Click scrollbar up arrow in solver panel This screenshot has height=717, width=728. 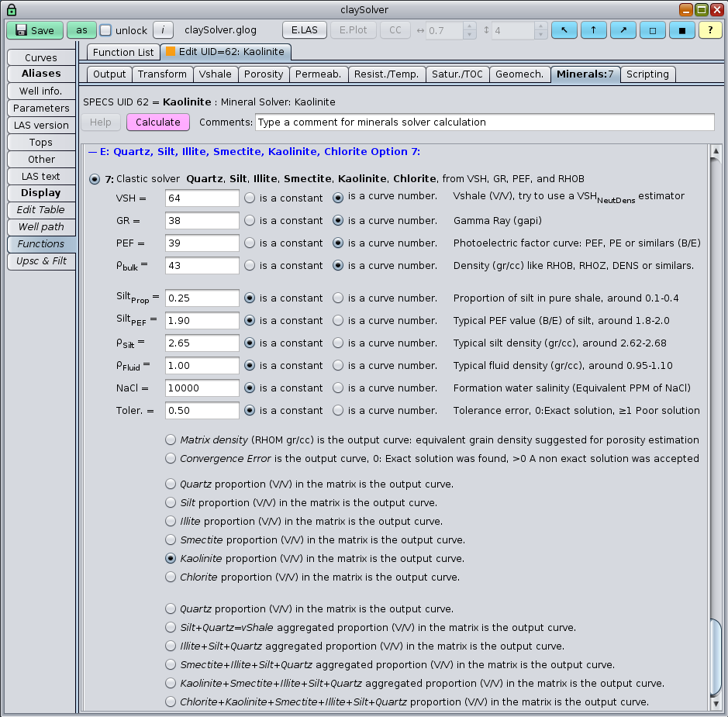click(716, 151)
